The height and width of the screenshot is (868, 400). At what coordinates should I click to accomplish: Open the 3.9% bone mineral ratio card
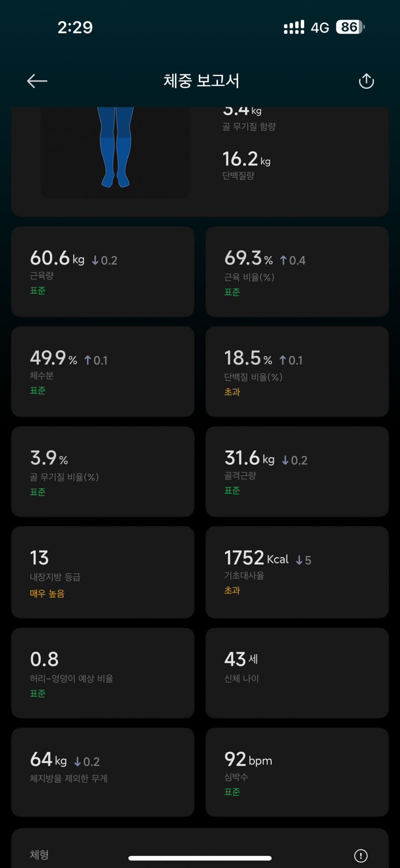(103, 471)
